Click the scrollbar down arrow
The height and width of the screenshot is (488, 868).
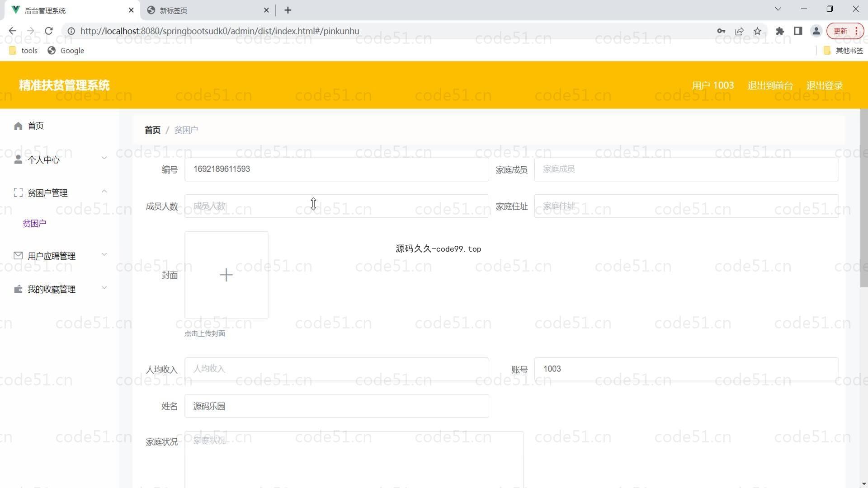coord(863,484)
